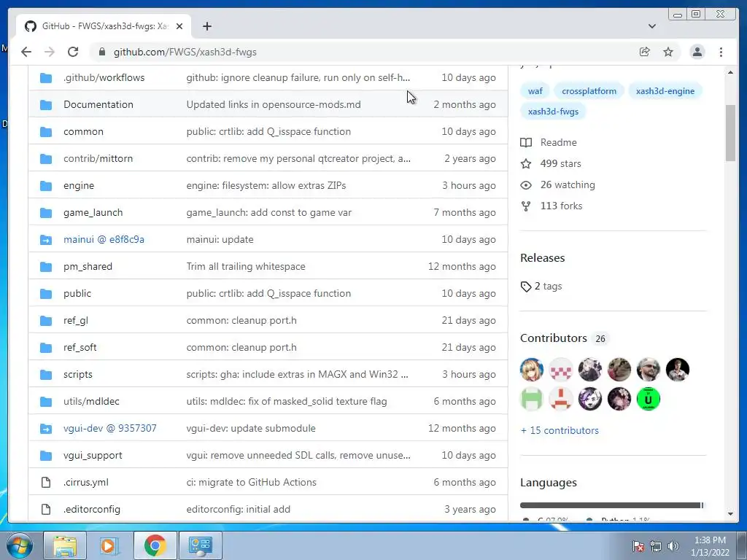Open the ref_gl folder

[76, 321]
